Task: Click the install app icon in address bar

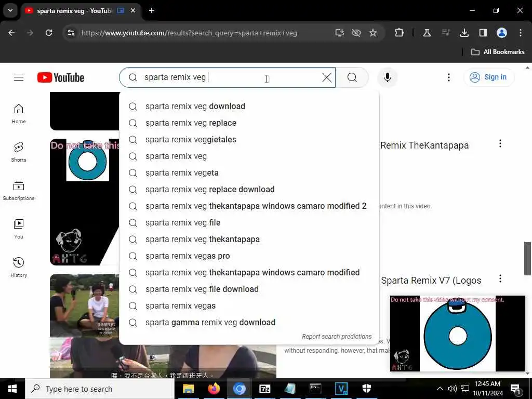Action: click(x=339, y=33)
